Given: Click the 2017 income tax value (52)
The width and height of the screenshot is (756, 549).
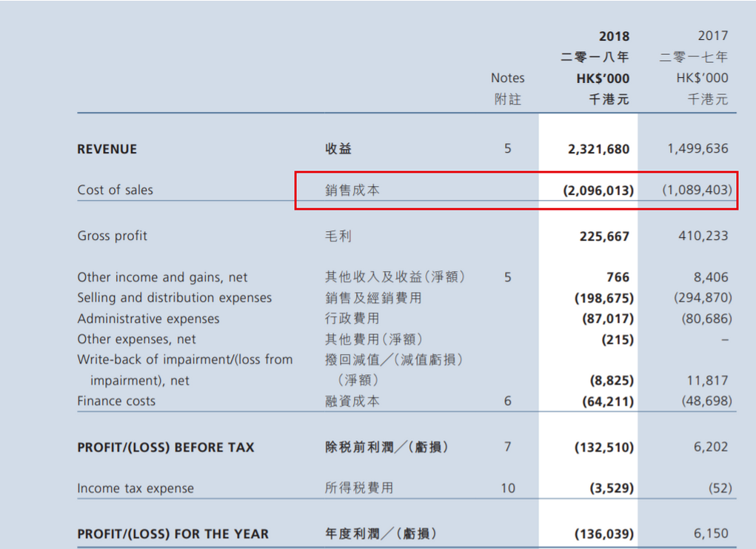Looking at the screenshot, I should pyautogui.click(x=720, y=488).
